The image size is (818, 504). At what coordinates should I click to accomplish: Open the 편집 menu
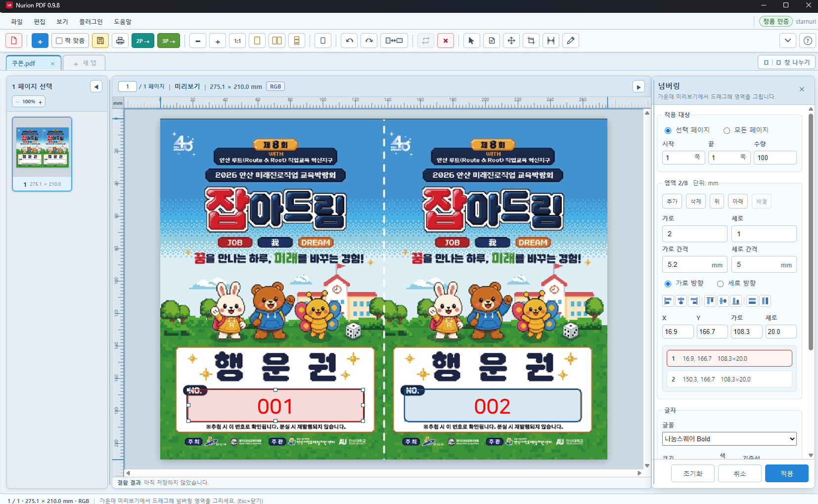(x=40, y=22)
